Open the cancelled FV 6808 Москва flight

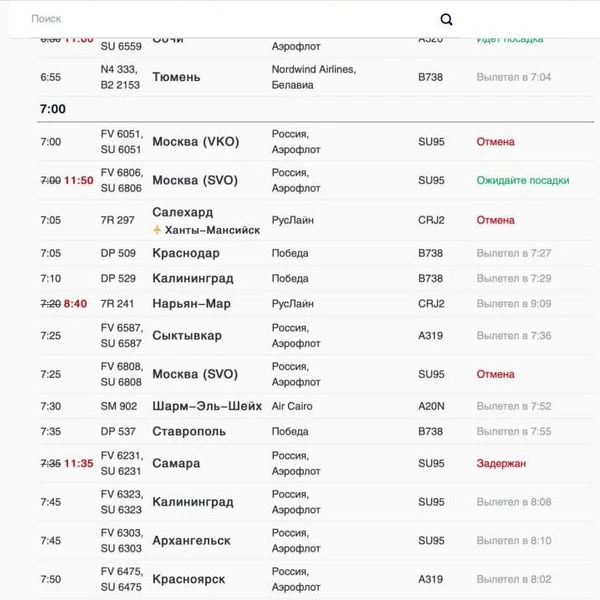point(315,374)
